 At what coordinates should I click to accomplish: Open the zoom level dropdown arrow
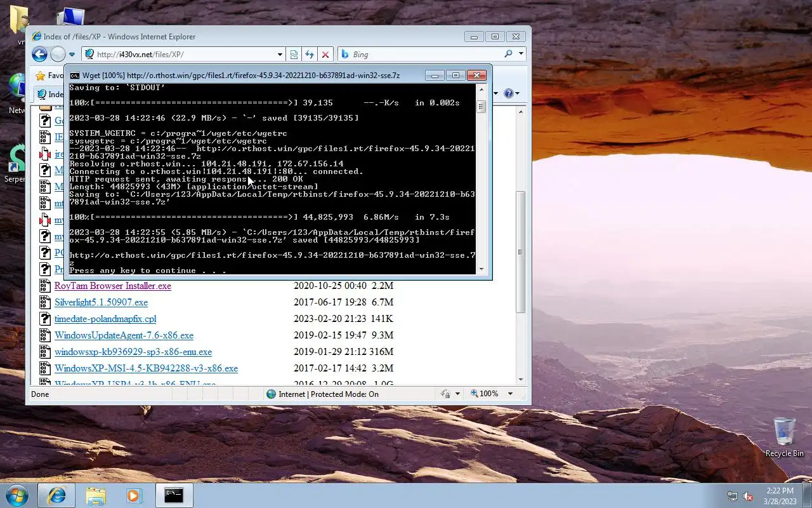pos(510,394)
